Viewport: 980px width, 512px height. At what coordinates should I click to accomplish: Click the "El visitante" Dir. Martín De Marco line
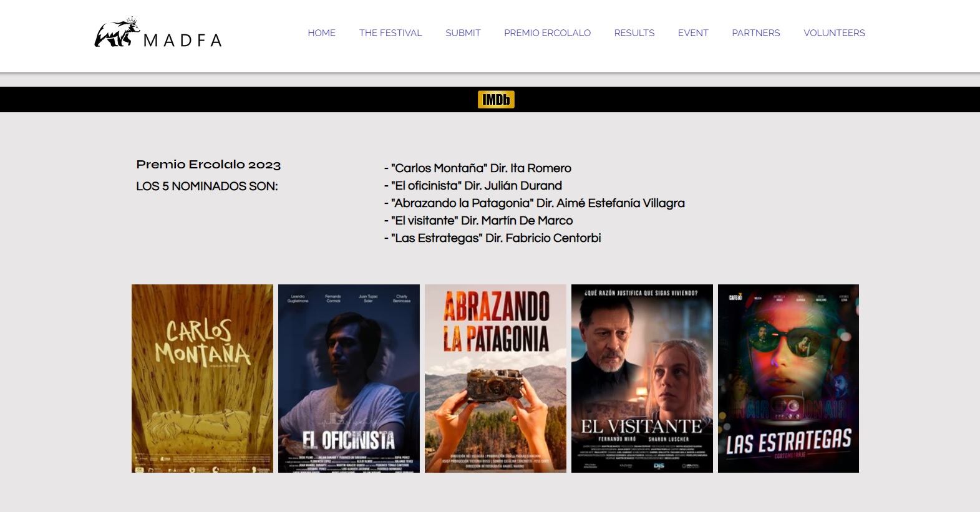pos(478,221)
